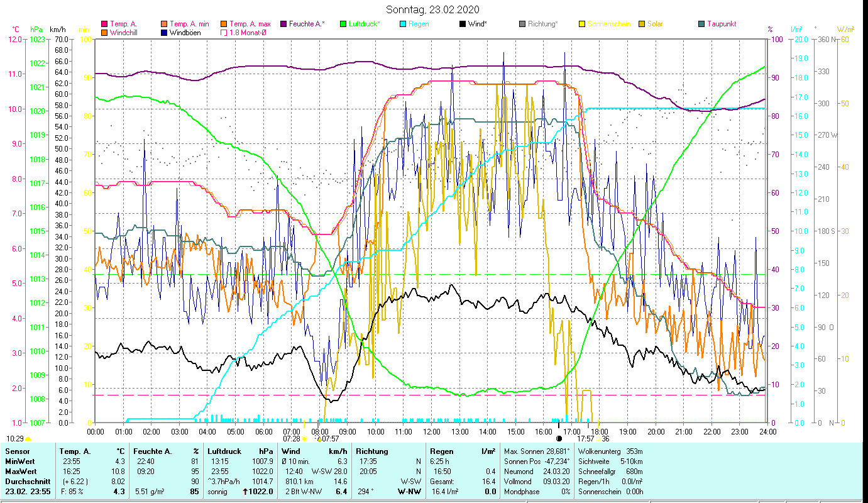Click the Sensor column header in table
The height and width of the screenshot is (503, 868).
(x=17, y=451)
